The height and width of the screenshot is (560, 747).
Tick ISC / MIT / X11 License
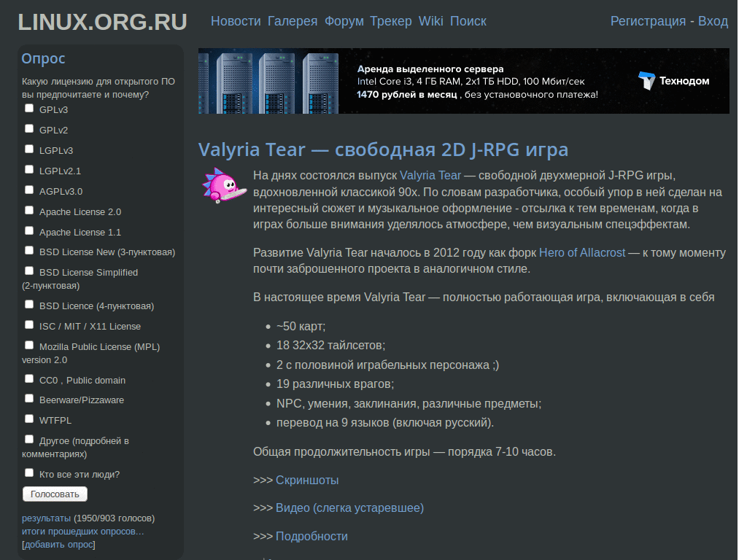coord(29,325)
